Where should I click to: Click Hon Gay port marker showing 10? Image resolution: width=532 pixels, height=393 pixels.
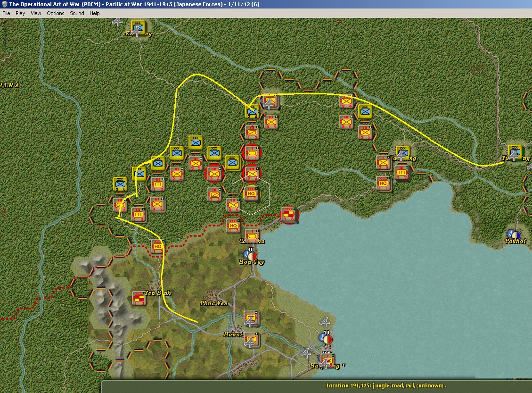[x=250, y=255]
